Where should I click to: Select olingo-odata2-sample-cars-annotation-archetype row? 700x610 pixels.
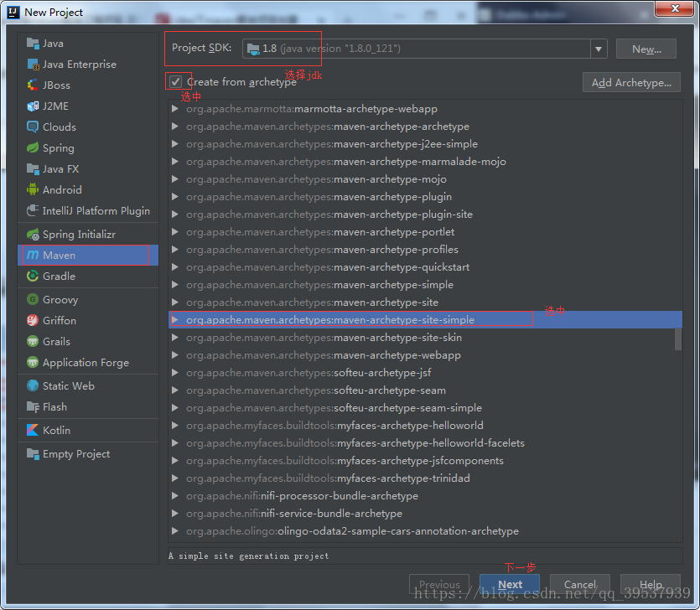(x=425, y=531)
